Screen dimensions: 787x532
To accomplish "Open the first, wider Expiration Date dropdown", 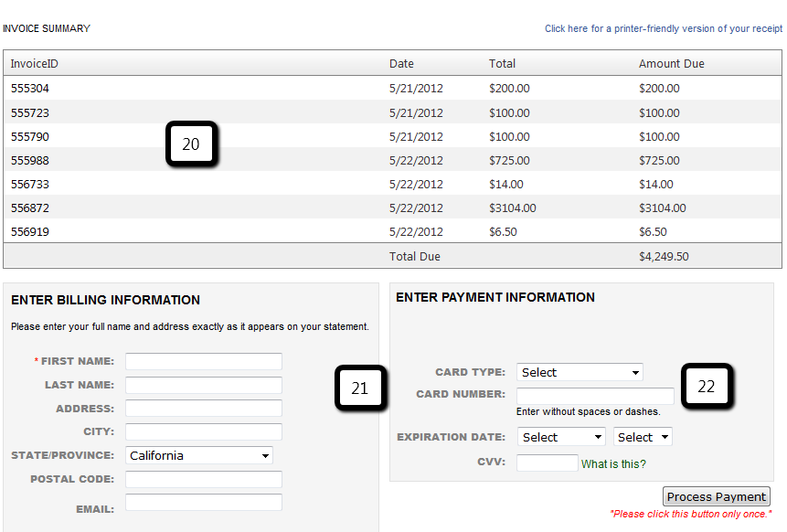I will pos(561,437).
